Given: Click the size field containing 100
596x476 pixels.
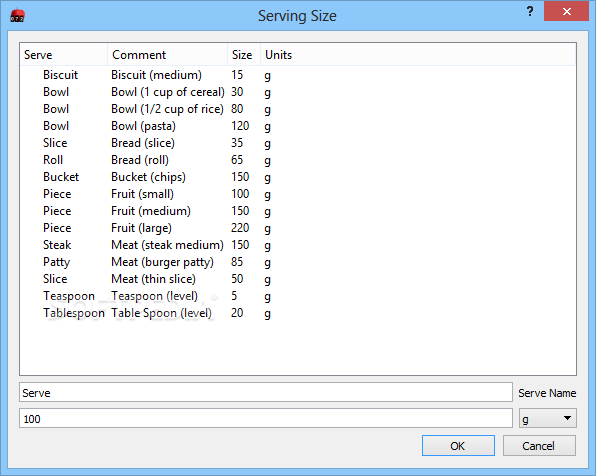Looking at the screenshot, I should tap(266, 418).
